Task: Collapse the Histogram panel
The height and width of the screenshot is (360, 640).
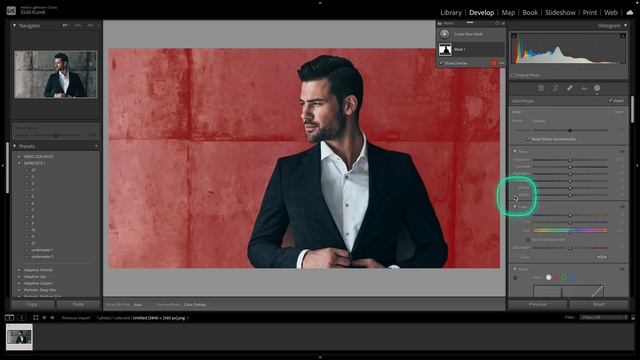Action: (x=625, y=25)
